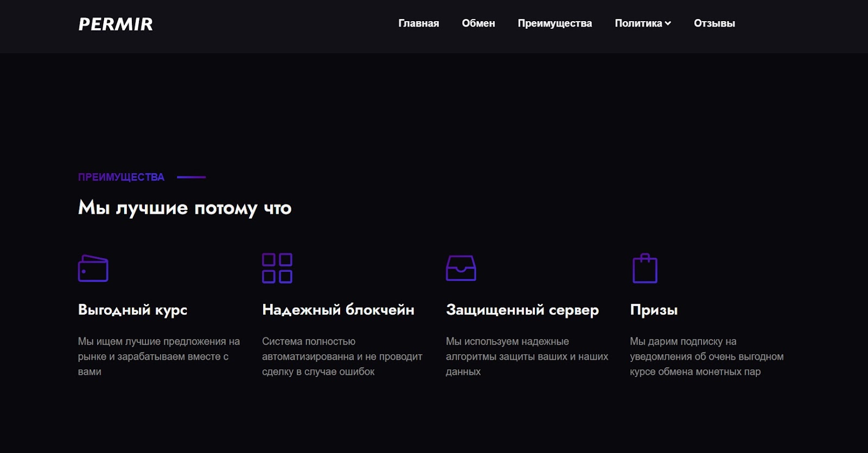This screenshot has width=868, height=453.
Task: Click the wallet icon above Выгодный курс
Action: pyautogui.click(x=93, y=268)
